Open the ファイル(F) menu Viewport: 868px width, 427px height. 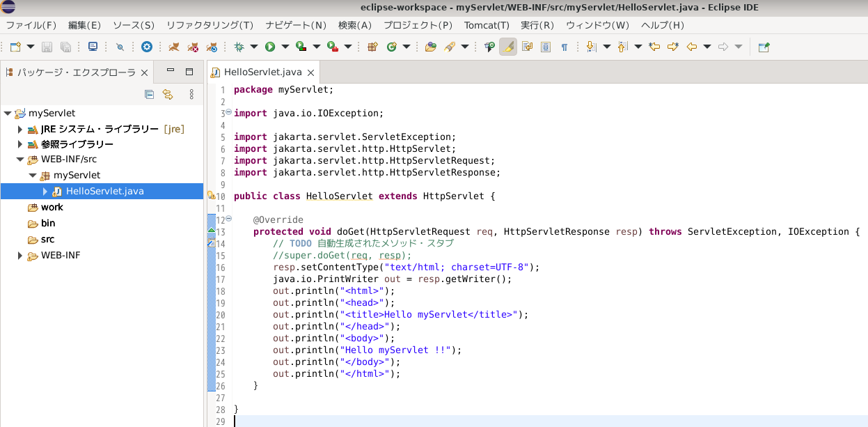click(x=31, y=25)
